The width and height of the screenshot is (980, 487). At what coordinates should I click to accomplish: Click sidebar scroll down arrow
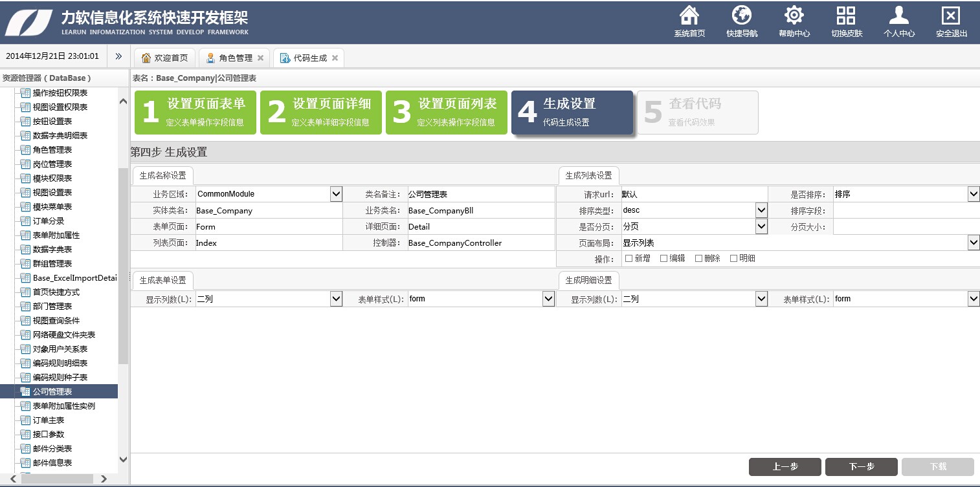(123, 460)
